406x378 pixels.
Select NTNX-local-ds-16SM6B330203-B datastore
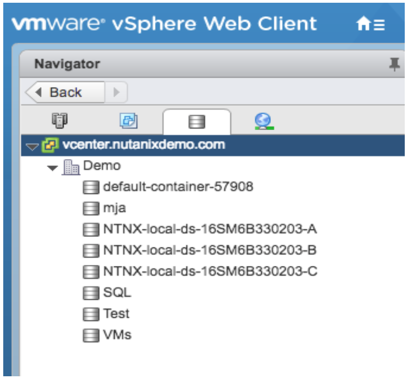click(x=210, y=250)
